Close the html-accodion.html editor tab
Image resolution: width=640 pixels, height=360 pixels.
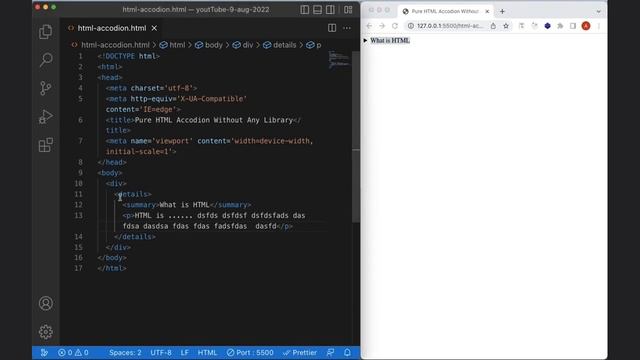pos(154,28)
